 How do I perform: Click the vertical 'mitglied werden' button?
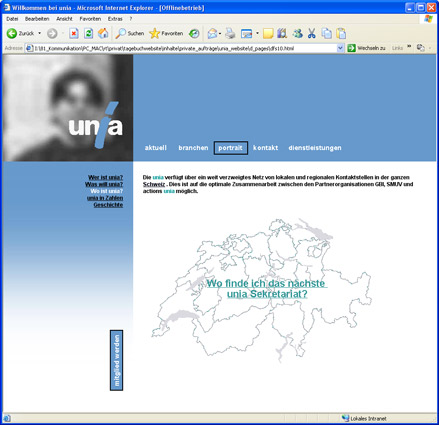coord(116,360)
